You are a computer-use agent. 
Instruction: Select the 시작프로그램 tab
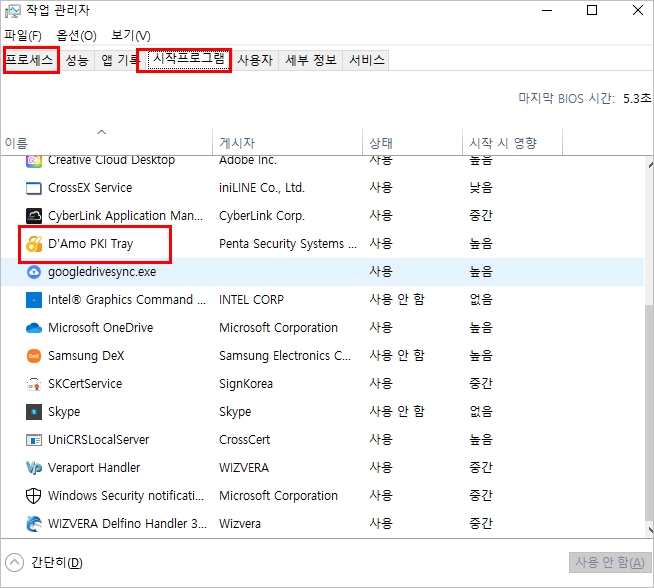[x=189, y=59]
